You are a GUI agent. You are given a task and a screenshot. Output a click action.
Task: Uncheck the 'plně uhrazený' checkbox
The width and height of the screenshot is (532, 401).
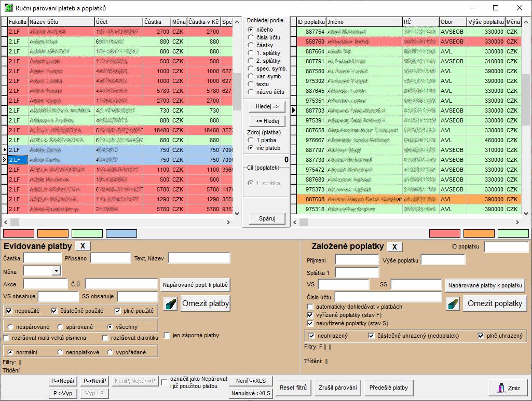[x=481, y=336]
